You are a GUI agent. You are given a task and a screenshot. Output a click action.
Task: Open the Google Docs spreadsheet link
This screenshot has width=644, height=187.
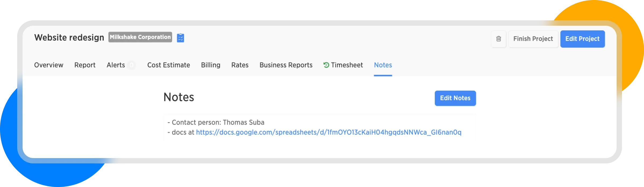[328, 132]
